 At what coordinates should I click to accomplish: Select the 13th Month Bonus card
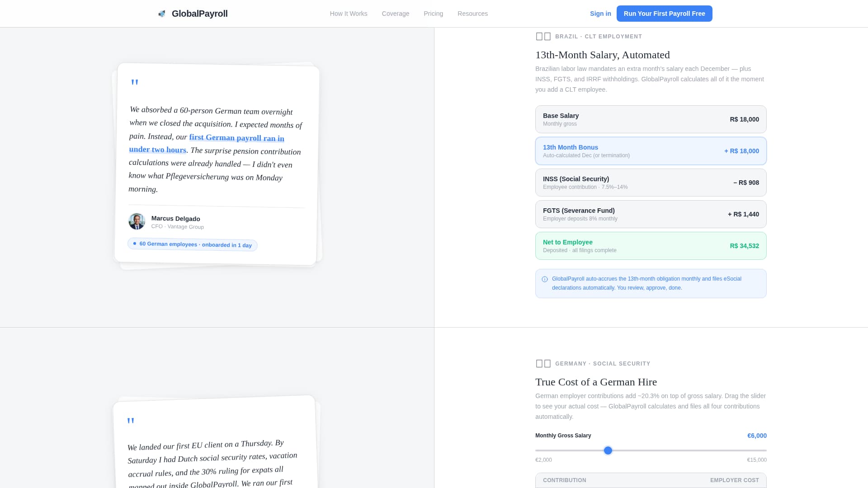click(651, 151)
